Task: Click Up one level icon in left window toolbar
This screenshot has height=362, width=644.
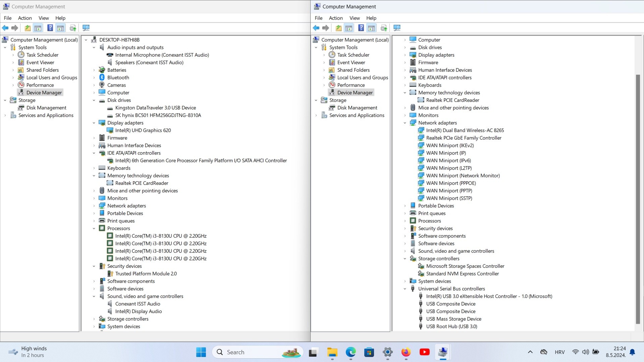Action: click(x=28, y=28)
